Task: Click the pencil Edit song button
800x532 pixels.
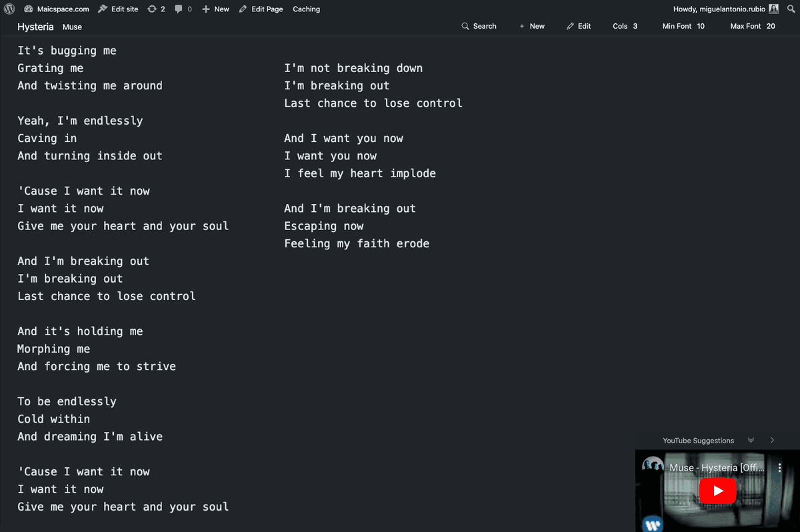Action: pyautogui.click(x=579, y=26)
